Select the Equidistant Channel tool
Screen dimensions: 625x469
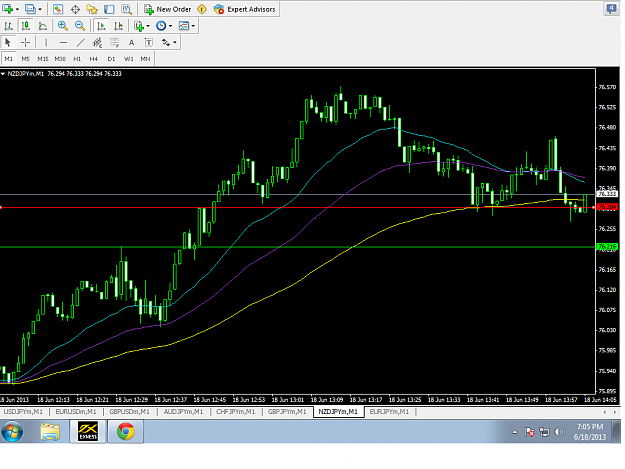97,42
